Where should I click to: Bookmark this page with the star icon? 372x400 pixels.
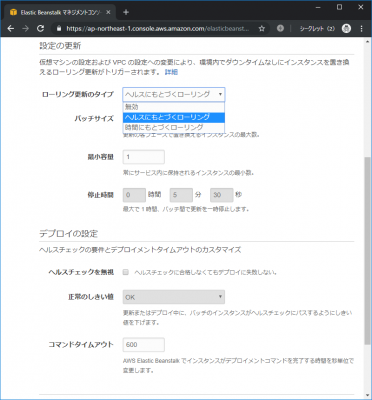click(x=262, y=29)
